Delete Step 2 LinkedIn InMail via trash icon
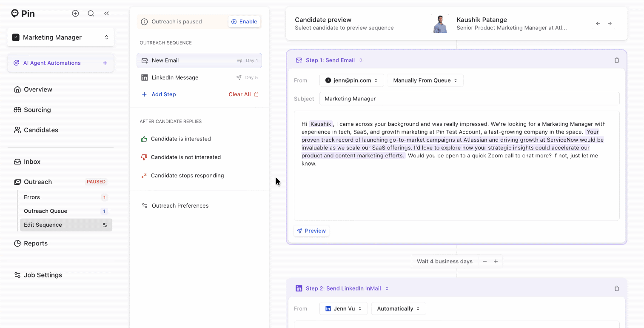 617,288
